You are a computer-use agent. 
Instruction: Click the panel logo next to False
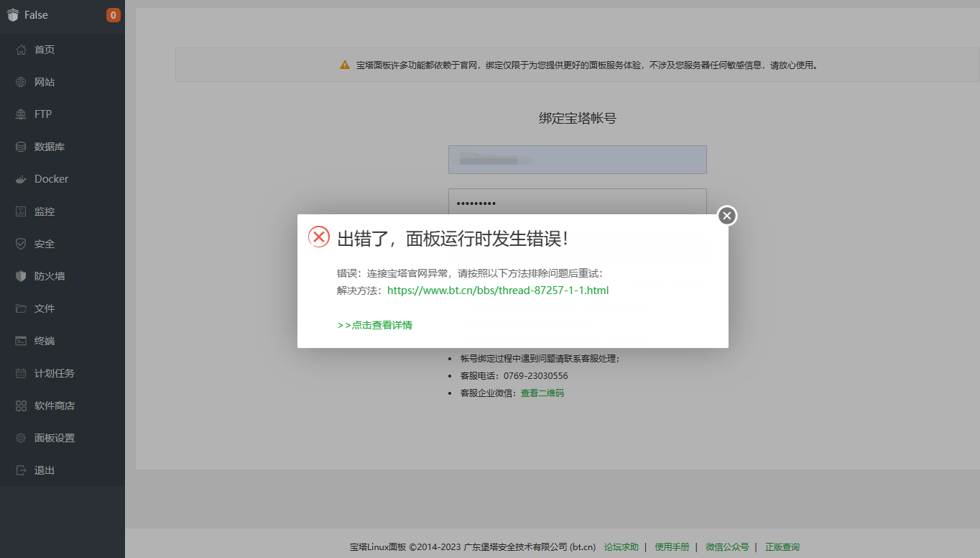[13, 15]
